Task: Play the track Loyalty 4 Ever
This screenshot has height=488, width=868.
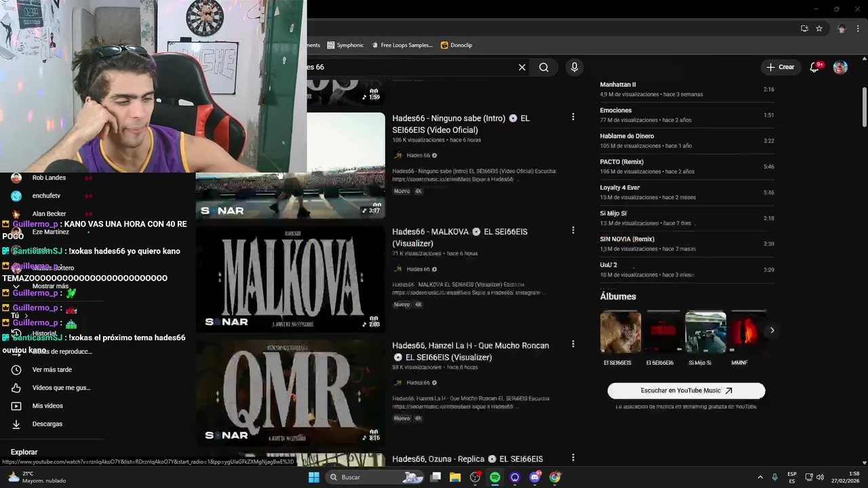Action: [687, 192]
